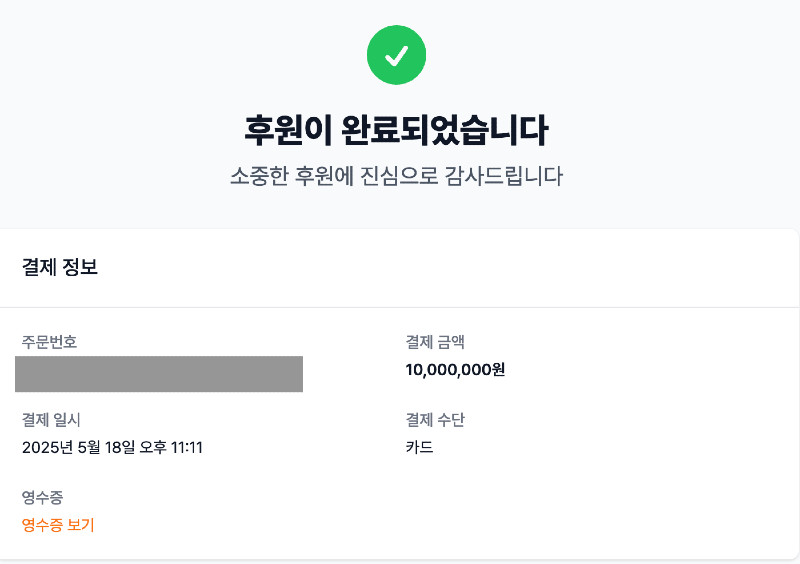Click the 결제 일시 label
The image size is (800, 564).
point(51,420)
